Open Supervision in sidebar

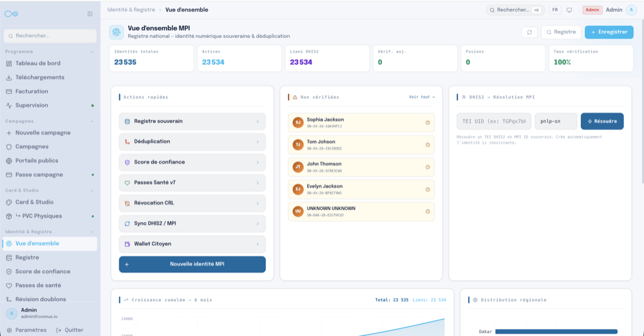(50, 105)
